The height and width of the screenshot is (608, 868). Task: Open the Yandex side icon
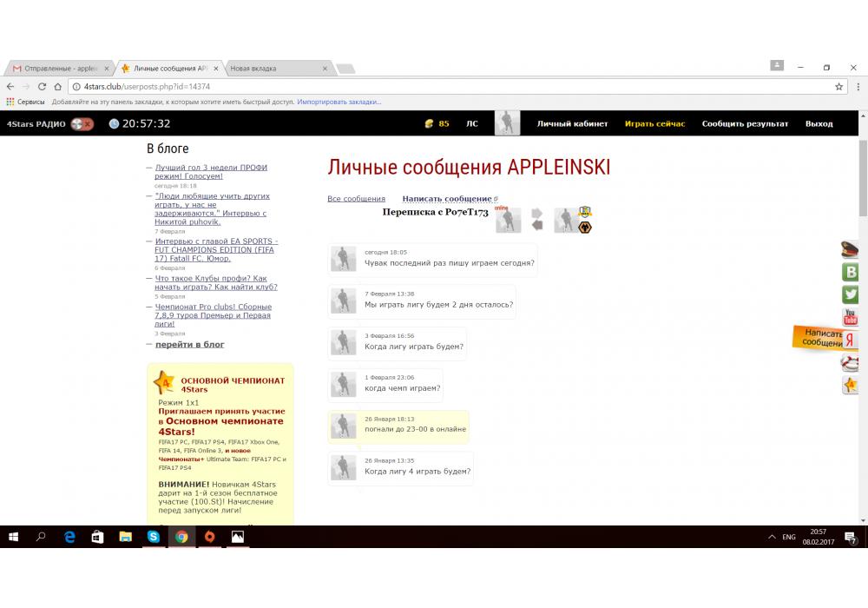click(x=851, y=340)
